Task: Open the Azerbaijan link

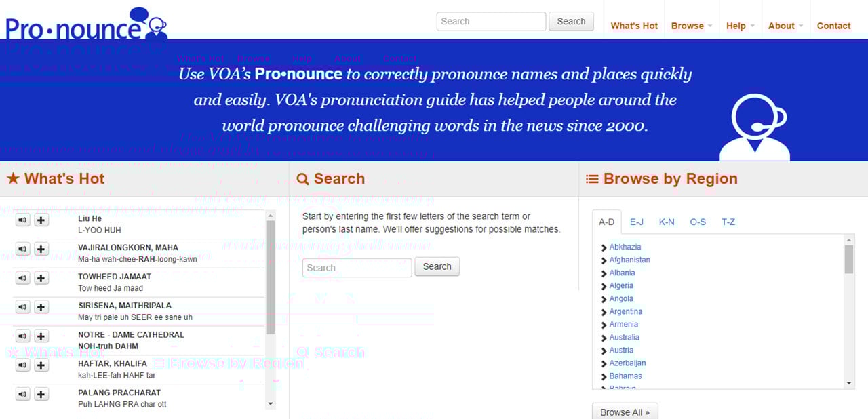Action: pyautogui.click(x=627, y=363)
